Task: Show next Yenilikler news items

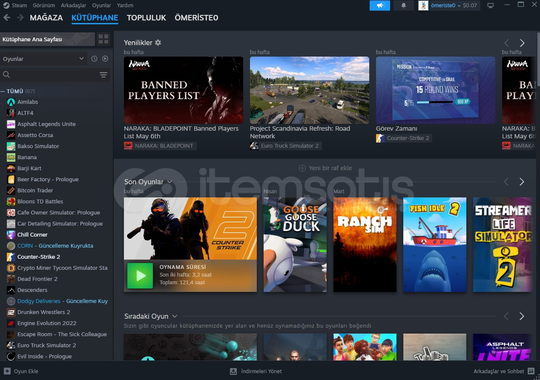Action: click(x=522, y=43)
